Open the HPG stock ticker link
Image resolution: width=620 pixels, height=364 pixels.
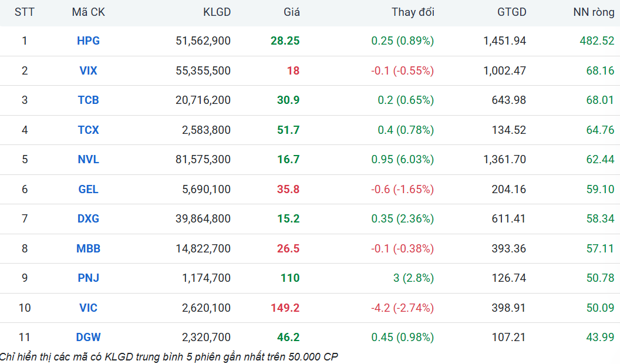click(x=88, y=41)
